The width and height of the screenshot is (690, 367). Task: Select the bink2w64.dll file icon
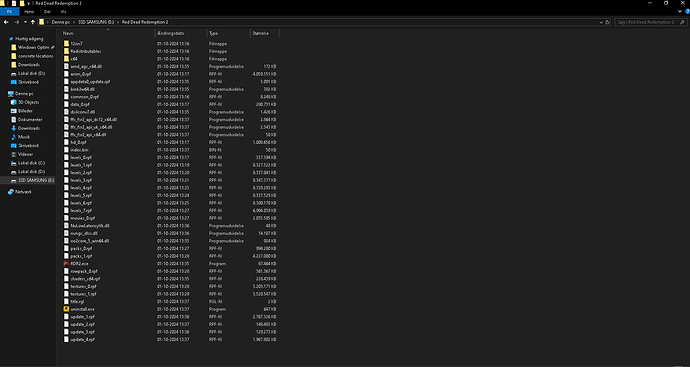point(66,89)
